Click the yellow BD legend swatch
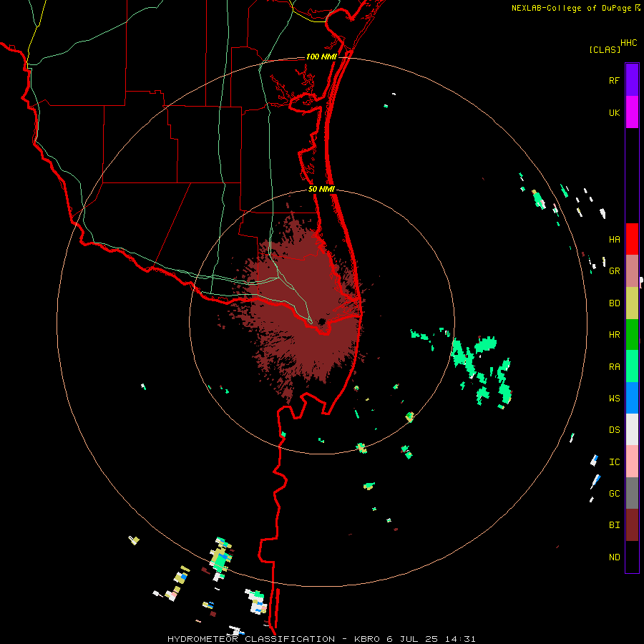 [632, 303]
